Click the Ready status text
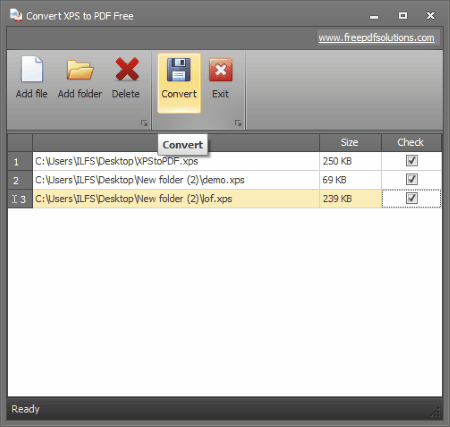 click(25, 409)
